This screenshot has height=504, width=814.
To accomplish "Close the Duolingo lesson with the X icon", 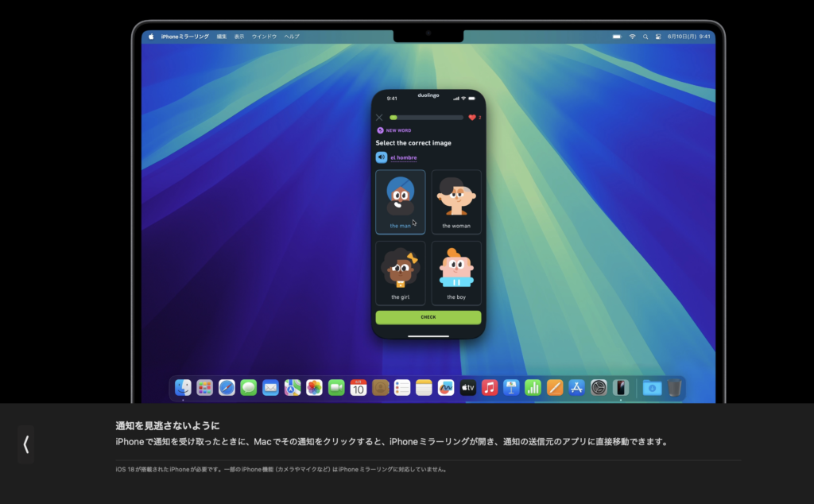I will (x=379, y=118).
